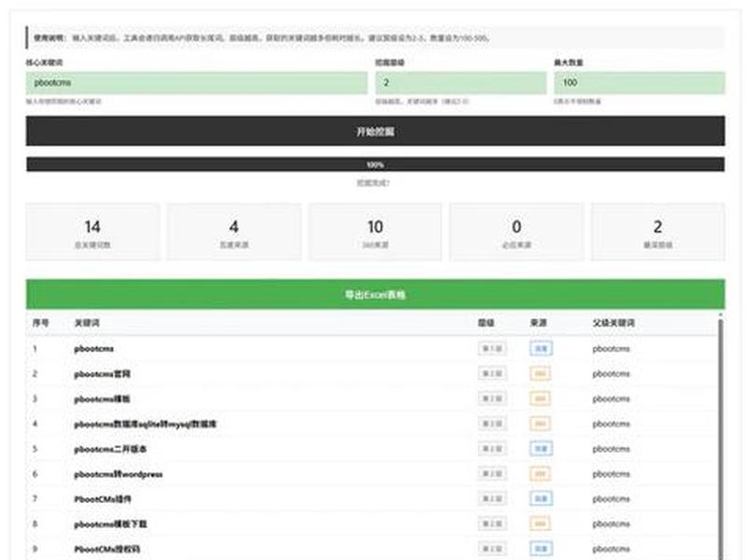Click the total keywords card showing 14
Screen dimensions: 747x560
(x=92, y=232)
